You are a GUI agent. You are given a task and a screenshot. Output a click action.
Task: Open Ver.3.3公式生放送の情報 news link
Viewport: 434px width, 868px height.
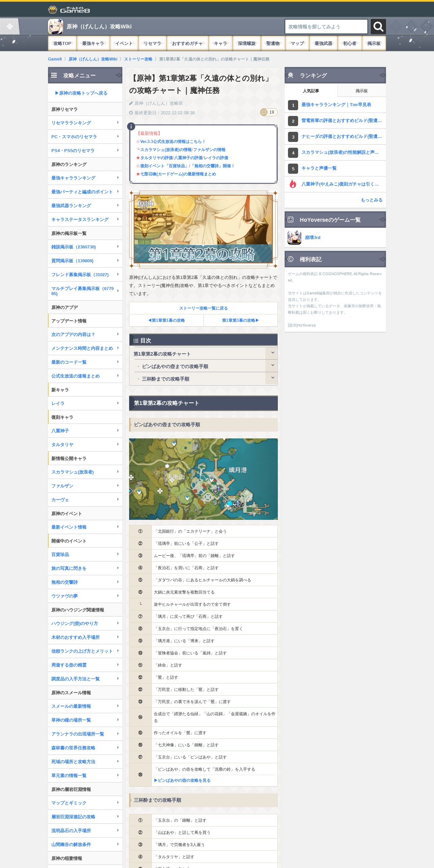pyautogui.click(x=173, y=142)
